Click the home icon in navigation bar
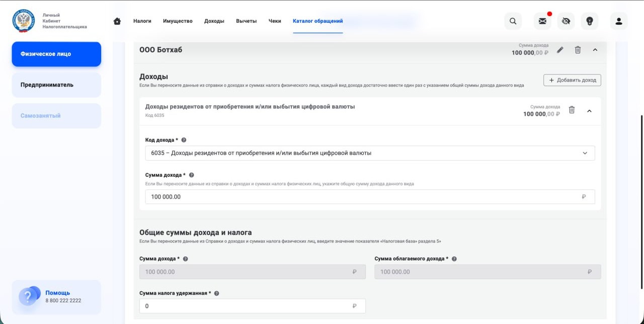The height and width of the screenshot is (324, 644). [117, 21]
